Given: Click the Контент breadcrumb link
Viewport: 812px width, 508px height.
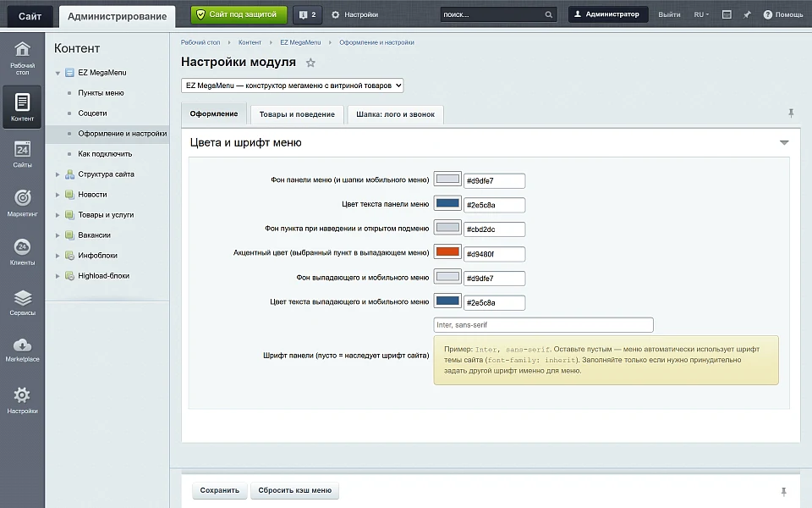Looking at the screenshot, I should pyautogui.click(x=250, y=42).
